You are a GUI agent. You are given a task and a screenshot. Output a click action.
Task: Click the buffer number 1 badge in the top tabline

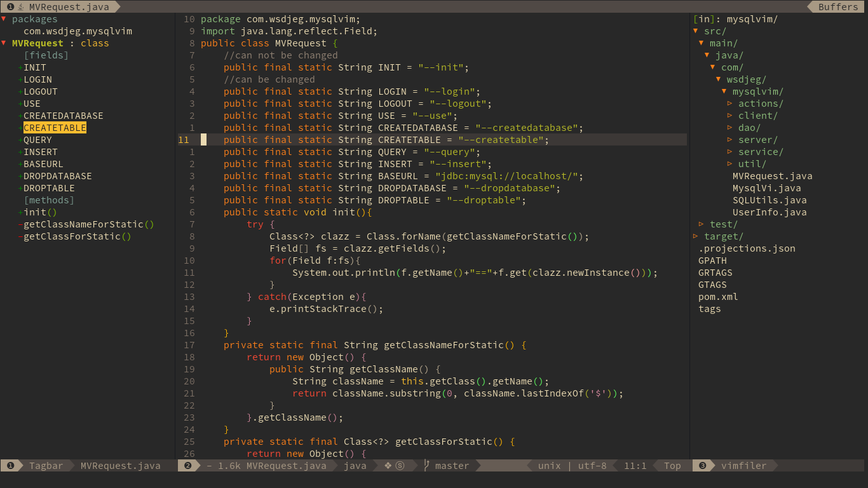point(10,7)
